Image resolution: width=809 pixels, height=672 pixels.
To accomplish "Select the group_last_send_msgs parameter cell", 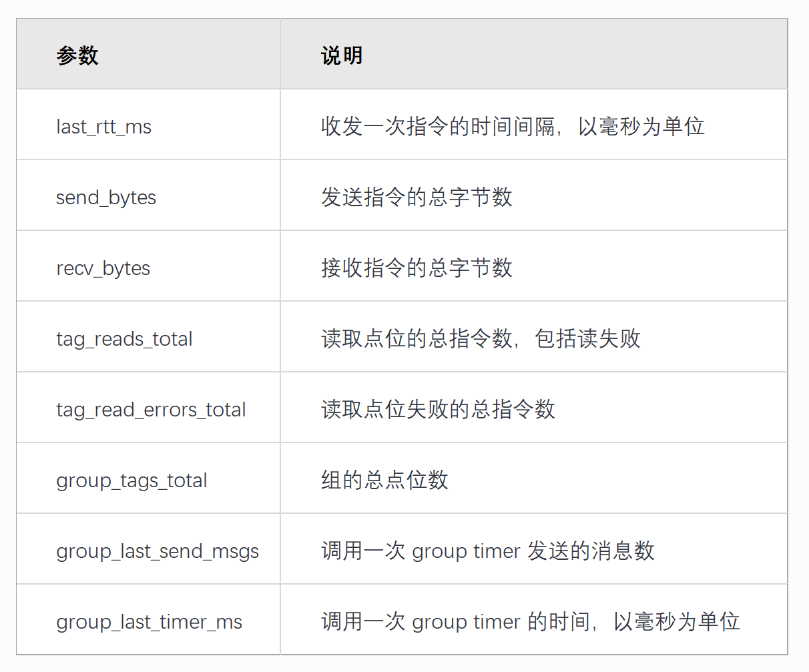I will pyautogui.click(x=158, y=551).
